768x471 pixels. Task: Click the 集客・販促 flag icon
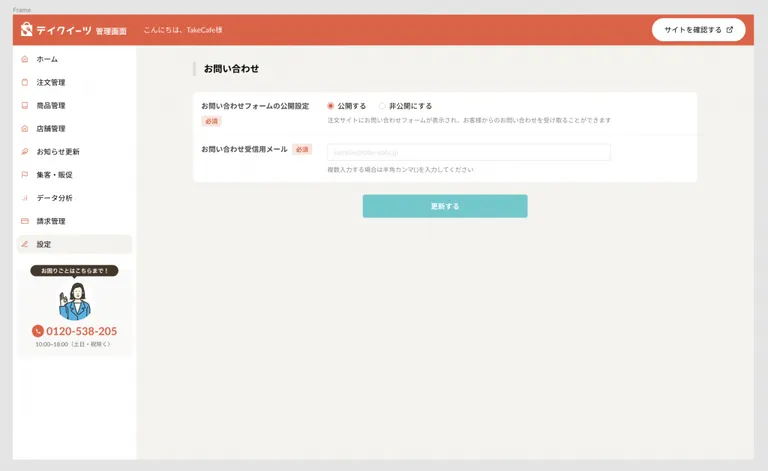[25, 175]
